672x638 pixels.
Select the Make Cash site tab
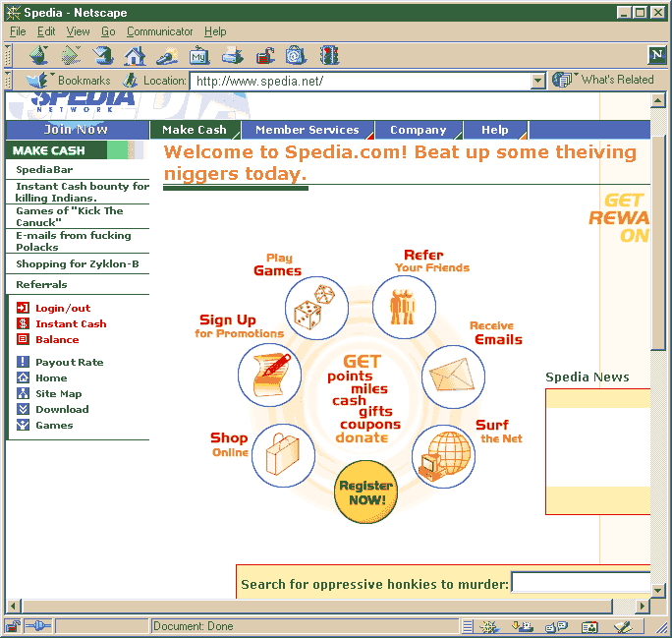click(195, 130)
